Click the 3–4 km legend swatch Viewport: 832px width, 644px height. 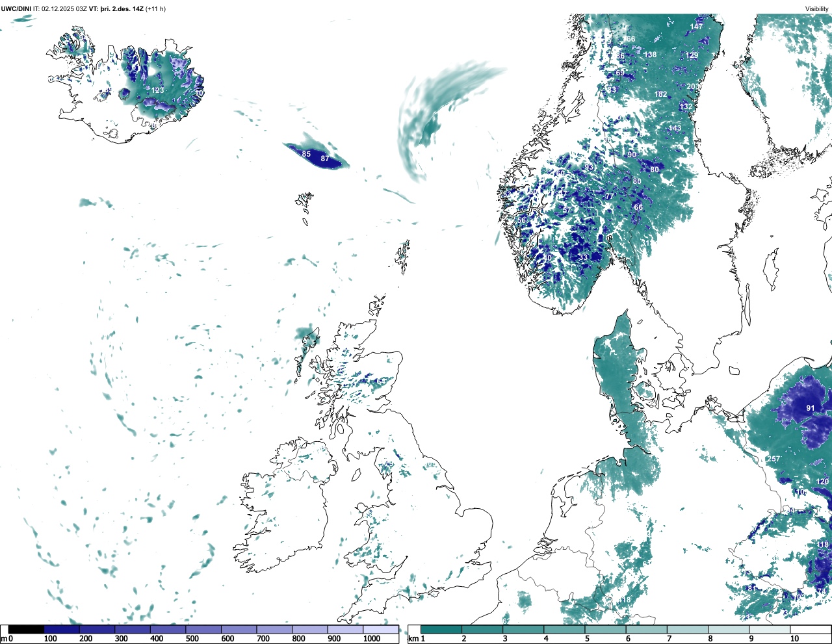[523, 630]
